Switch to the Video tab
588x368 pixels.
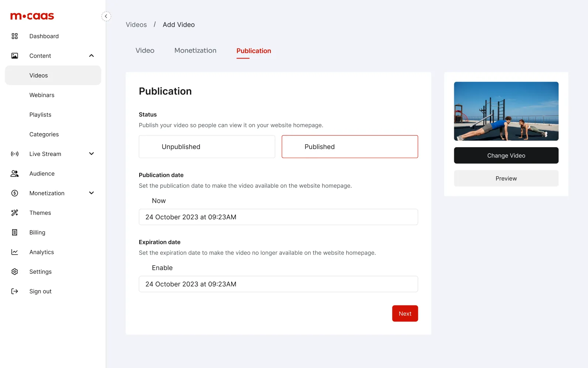click(145, 50)
